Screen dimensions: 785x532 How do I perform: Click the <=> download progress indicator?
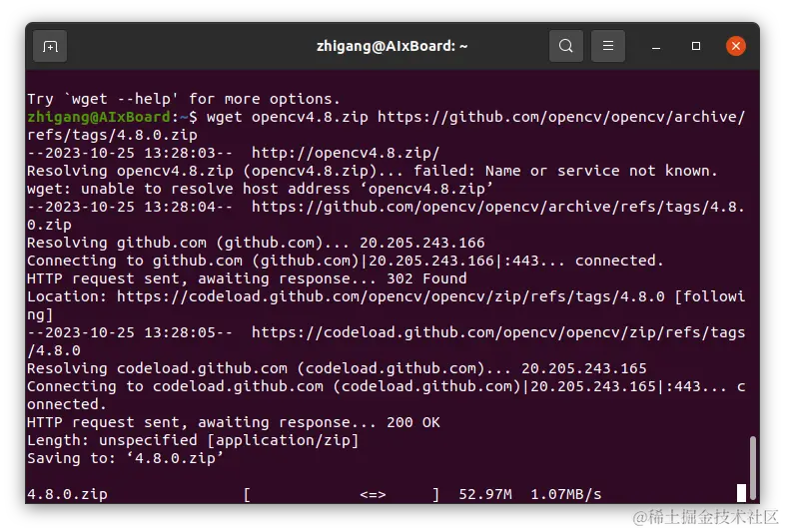[x=373, y=494]
